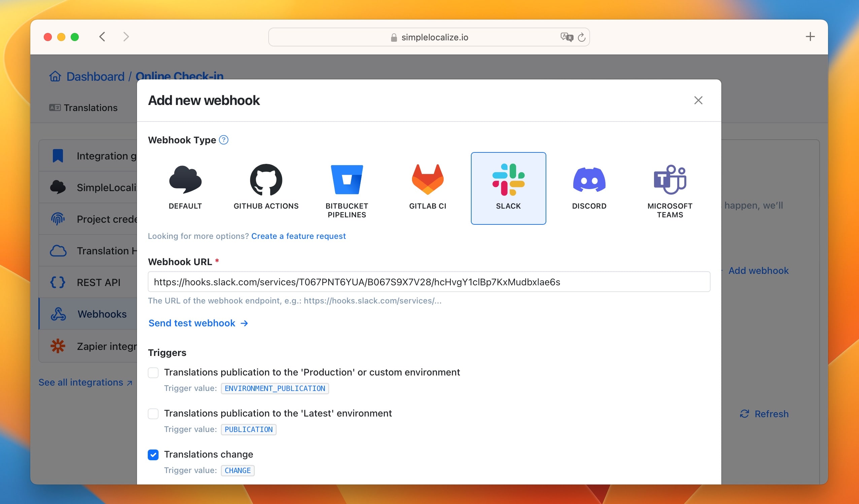The height and width of the screenshot is (504, 859).
Task: Click Add webhook in background page
Action: (758, 271)
